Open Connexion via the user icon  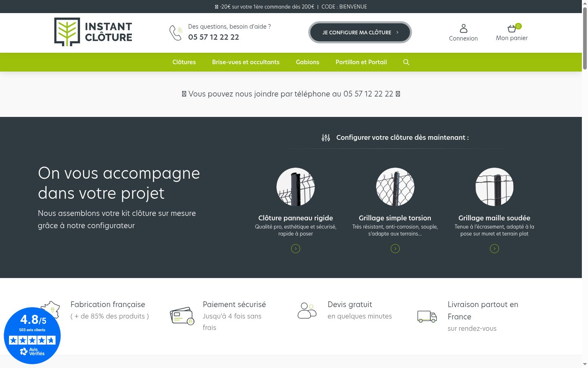(x=463, y=28)
